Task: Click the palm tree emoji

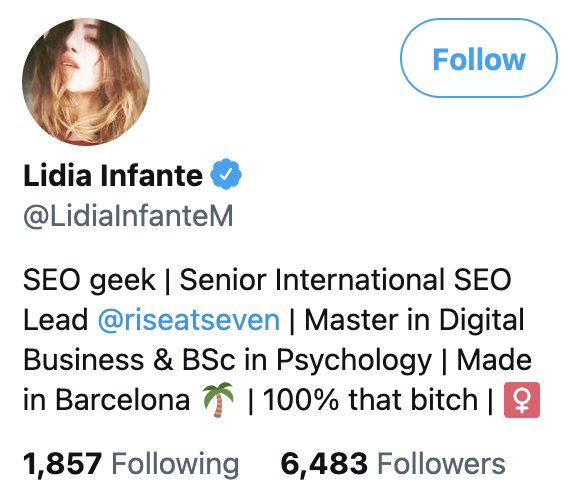Action: click(218, 400)
